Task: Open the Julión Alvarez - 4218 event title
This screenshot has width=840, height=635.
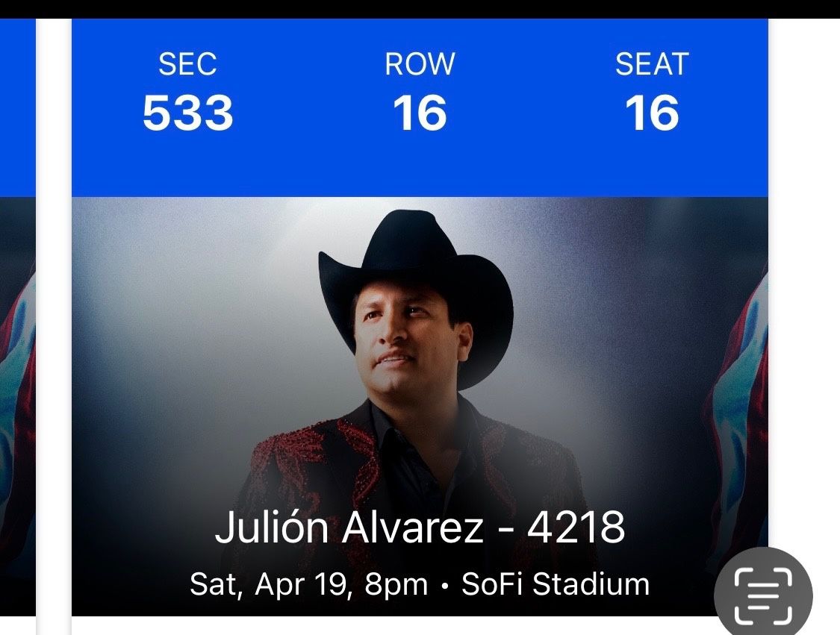Action: point(420,528)
